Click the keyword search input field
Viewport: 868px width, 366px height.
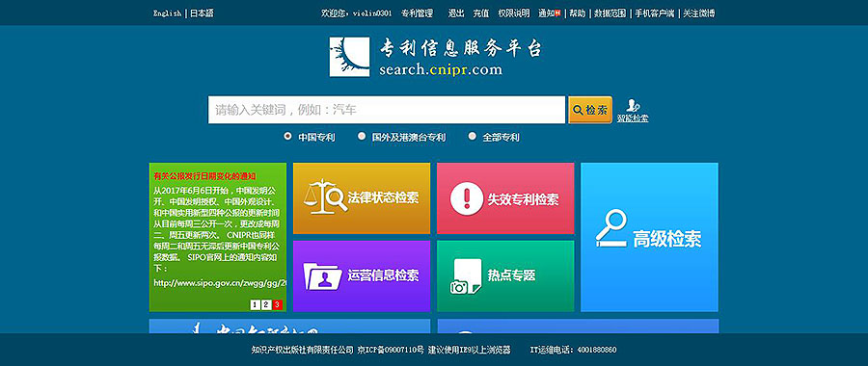[387, 110]
